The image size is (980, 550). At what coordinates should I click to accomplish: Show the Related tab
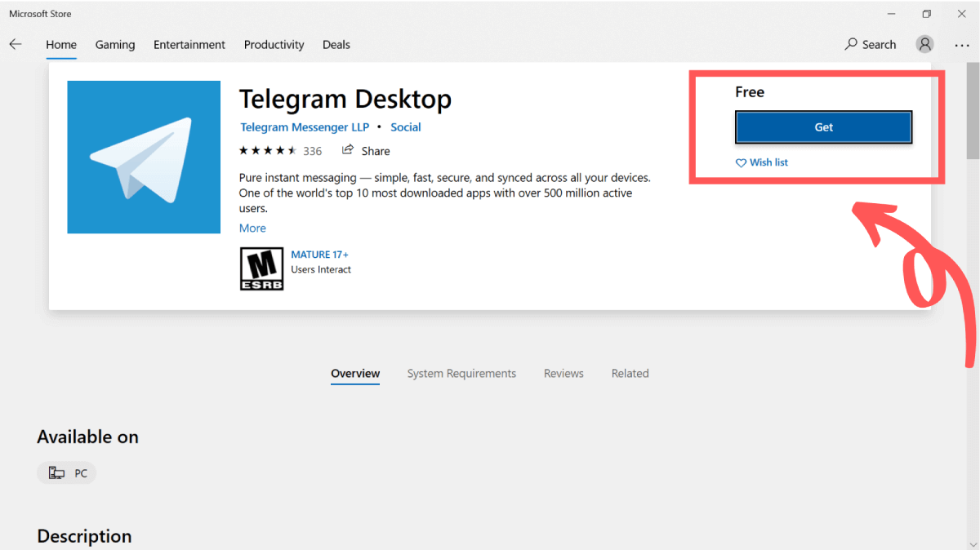coord(630,373)
